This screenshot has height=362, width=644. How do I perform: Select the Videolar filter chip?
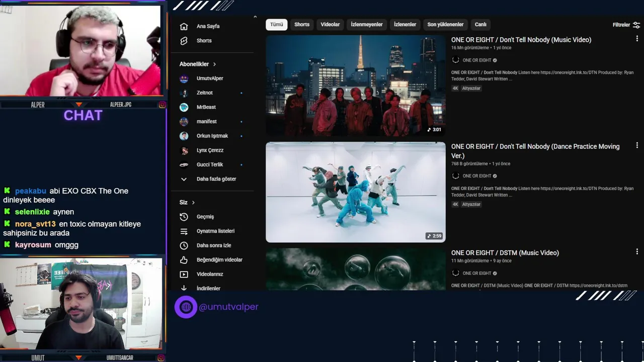click(330, 25)
